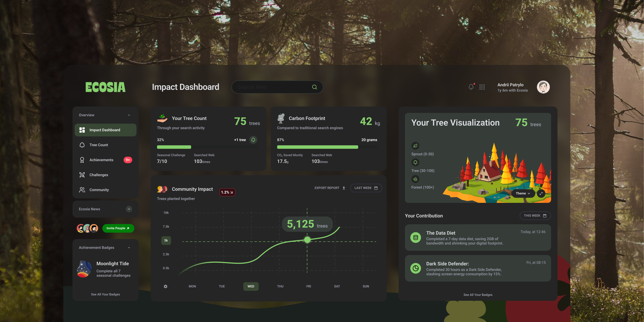Screen dimensions: 644x322
Task: Select the WED day on chart
Action: (251, 286)
